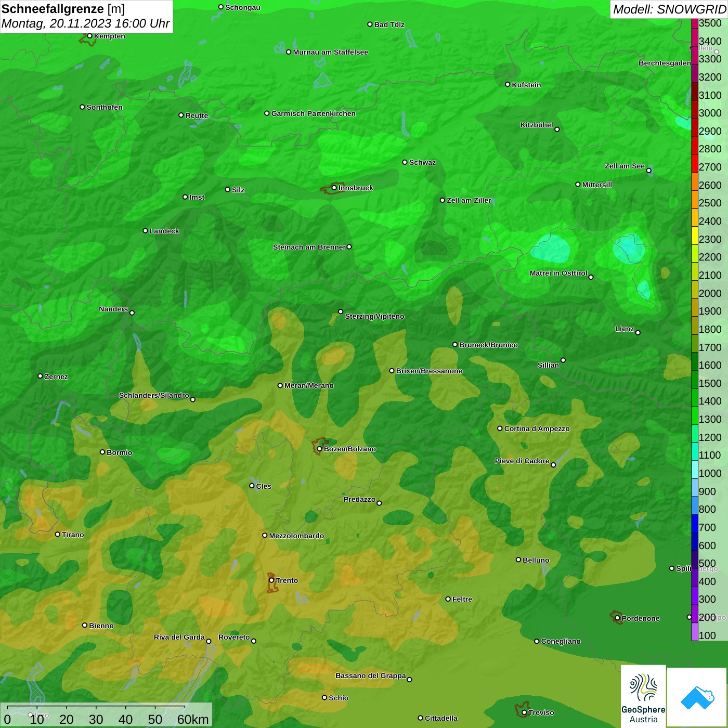Click the Bozen/Bolzano city marker
This screenshot has height=728, width=728.
click(319, 449)
